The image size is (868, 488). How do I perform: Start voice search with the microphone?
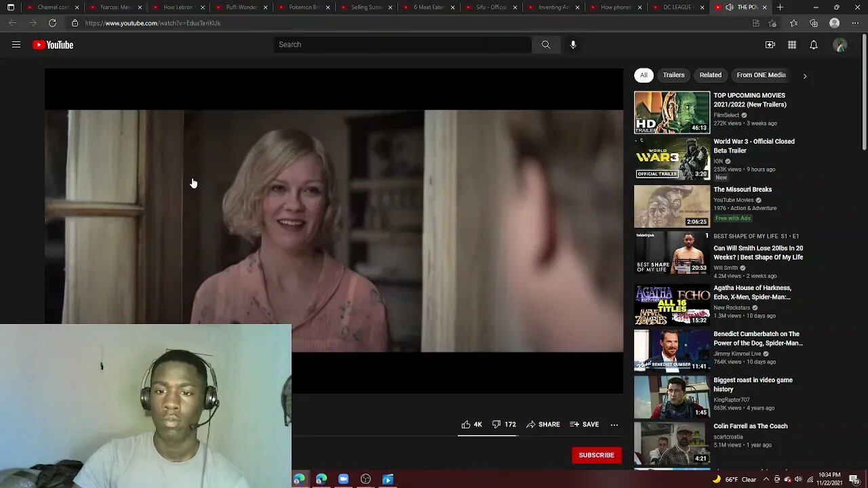pos(573,45)
